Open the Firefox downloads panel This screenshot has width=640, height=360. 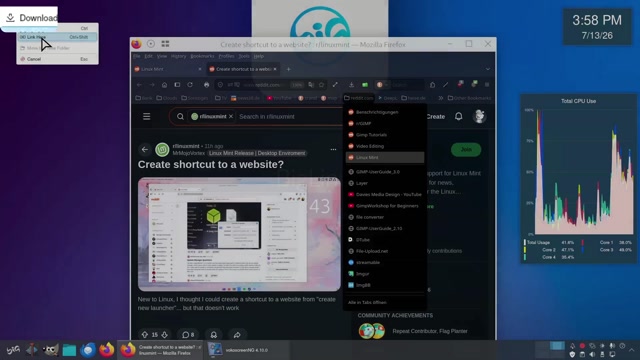click(351, 85)
